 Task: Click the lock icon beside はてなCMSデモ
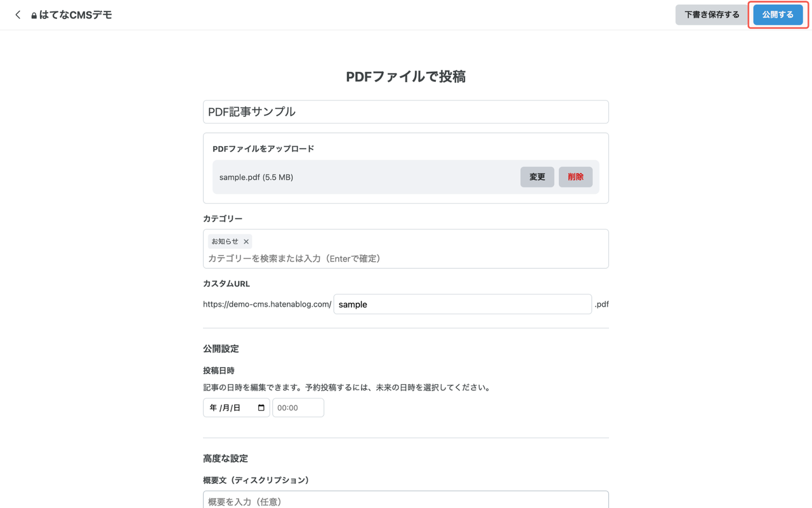[x=34, y=14]
